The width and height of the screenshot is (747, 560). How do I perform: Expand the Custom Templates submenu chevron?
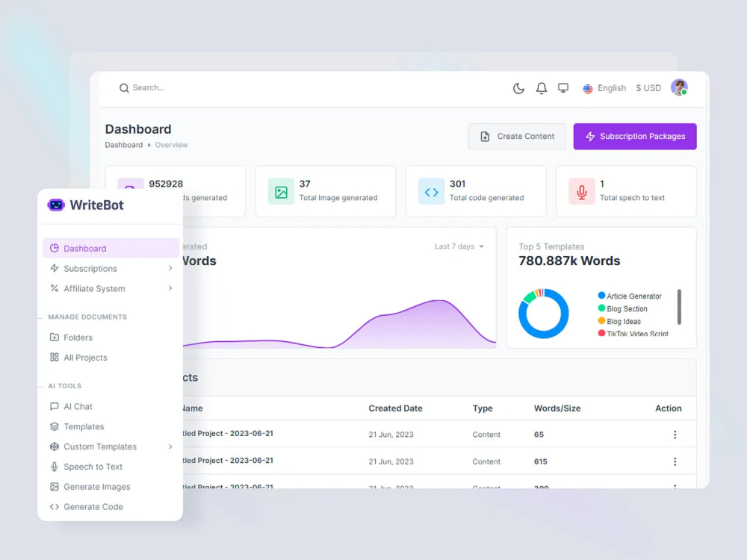170,447
